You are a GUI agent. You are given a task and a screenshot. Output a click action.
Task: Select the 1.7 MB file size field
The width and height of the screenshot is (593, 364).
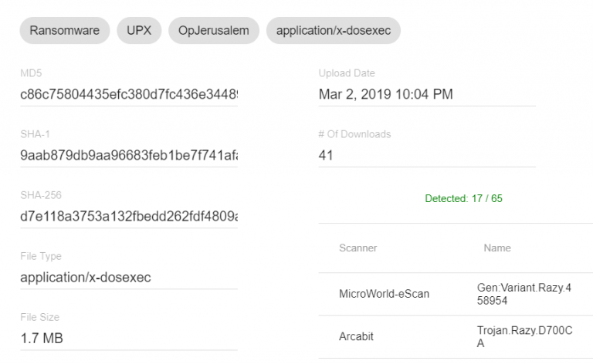pos(129,339)
